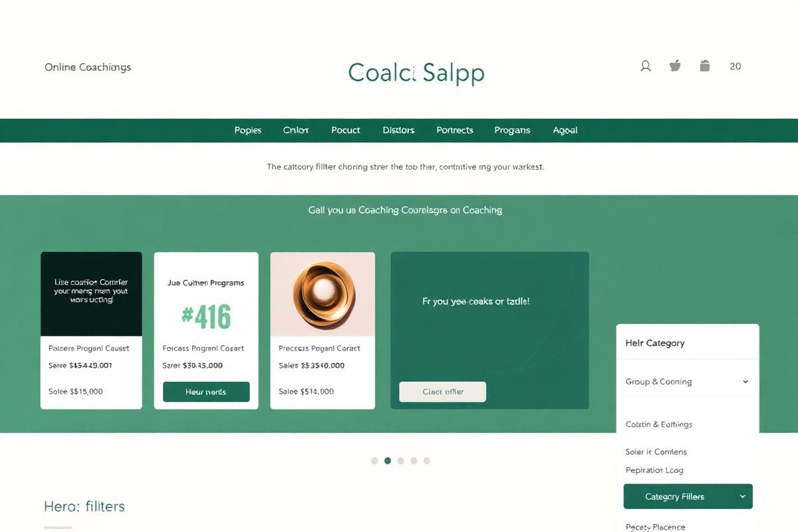Click the Sales $53546,000 price
Viewport: 798px width, 532px height.
311,366
